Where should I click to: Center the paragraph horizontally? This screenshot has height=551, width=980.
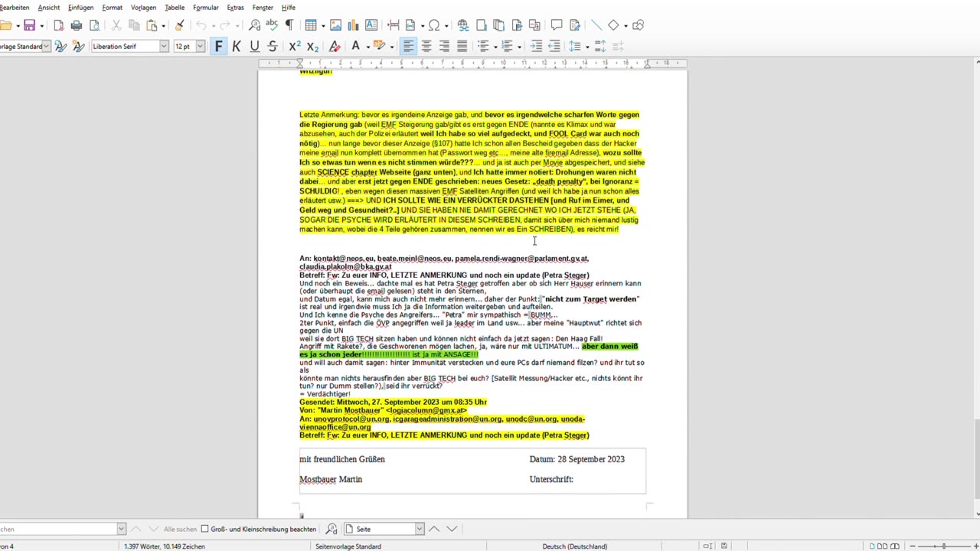tap(426, 47)
